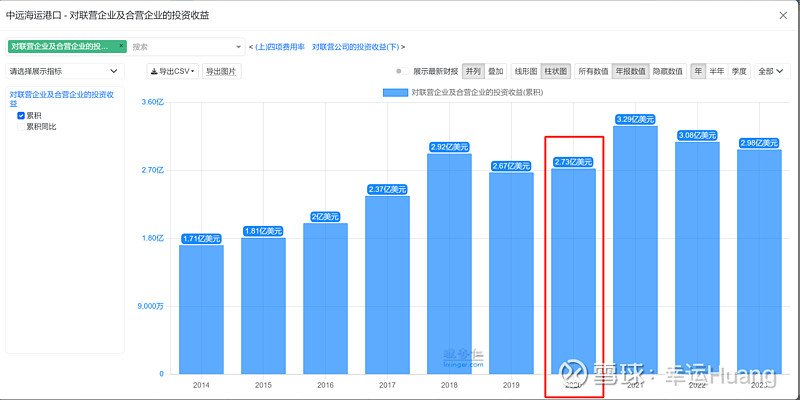Click the 2023 bar labeled 2.98亿美元
800x400 pixels.
click(759, 262)
